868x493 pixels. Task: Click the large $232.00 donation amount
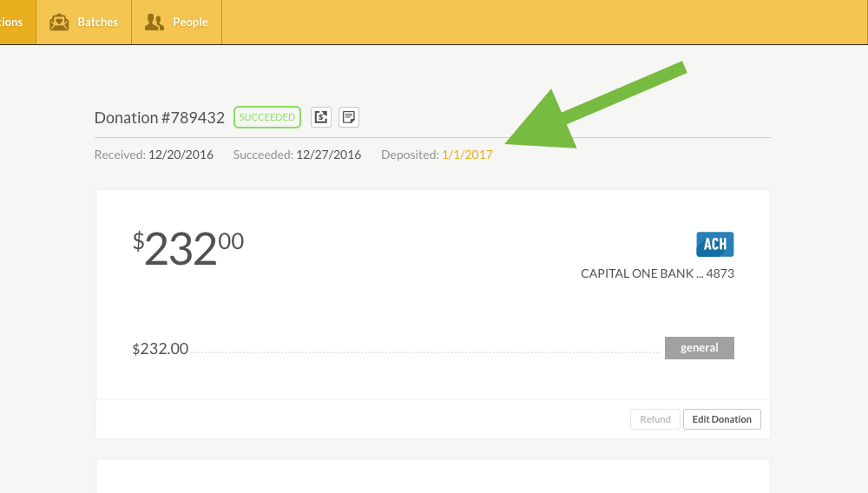[188, 249]
